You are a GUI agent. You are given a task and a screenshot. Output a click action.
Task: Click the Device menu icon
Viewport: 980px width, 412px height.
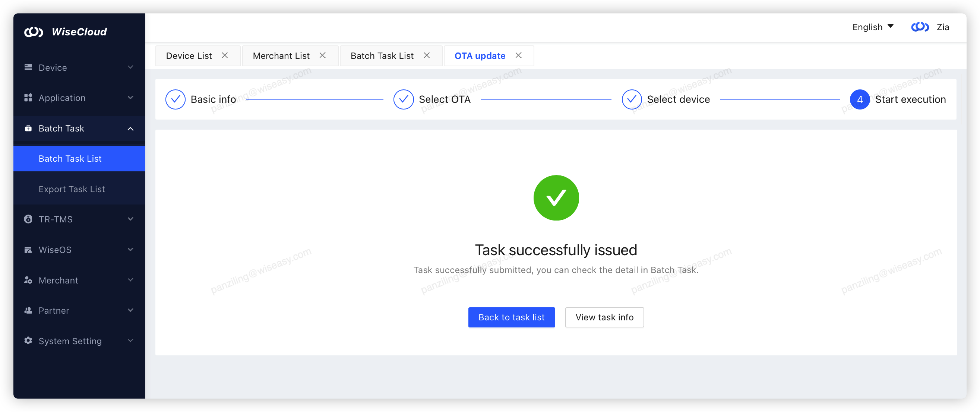(x=28, y=67)
